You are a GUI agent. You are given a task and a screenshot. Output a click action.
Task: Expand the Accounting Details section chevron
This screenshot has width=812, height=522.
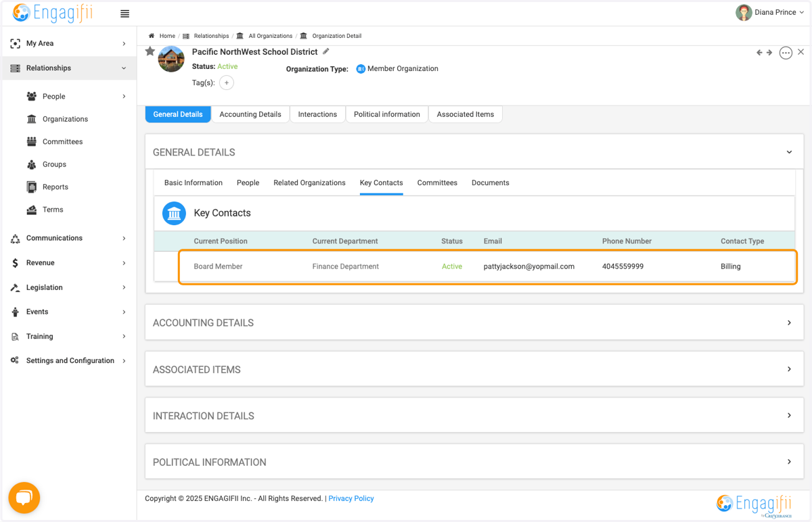789,323
